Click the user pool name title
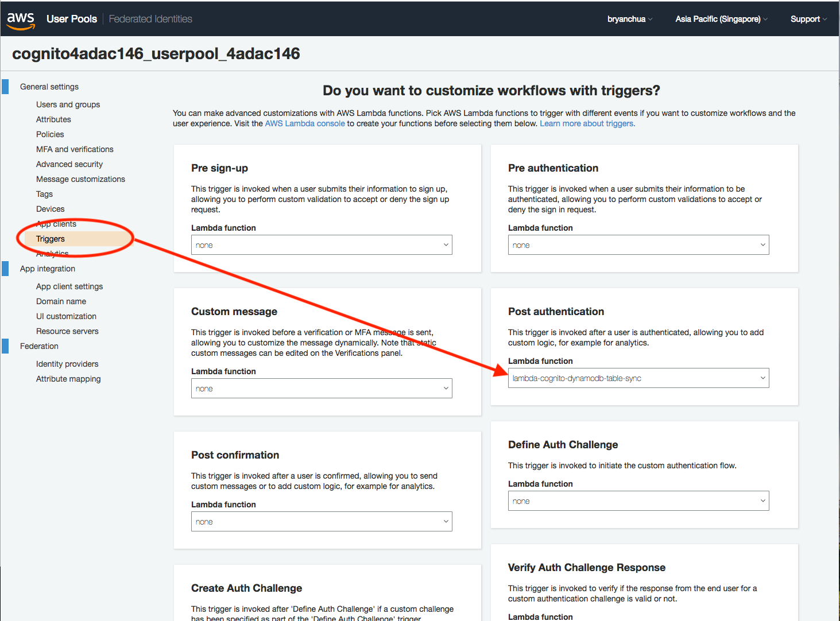The height and width of the screenshot is (621, 840). coord(156,54)
